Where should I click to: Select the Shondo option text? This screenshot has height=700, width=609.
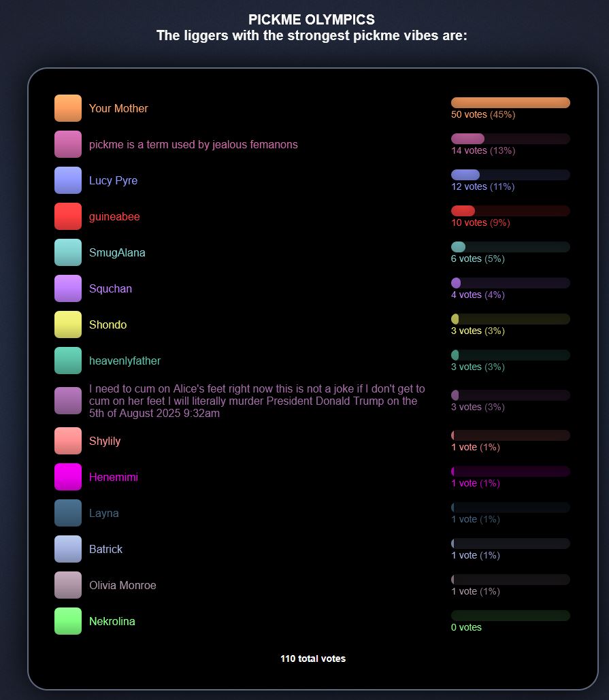point(108,325)
